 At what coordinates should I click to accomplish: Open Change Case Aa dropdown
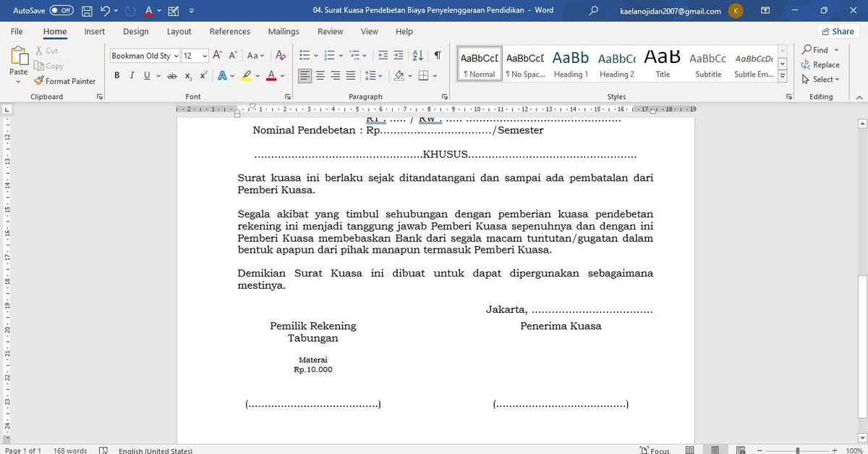(x=256, y=56)
